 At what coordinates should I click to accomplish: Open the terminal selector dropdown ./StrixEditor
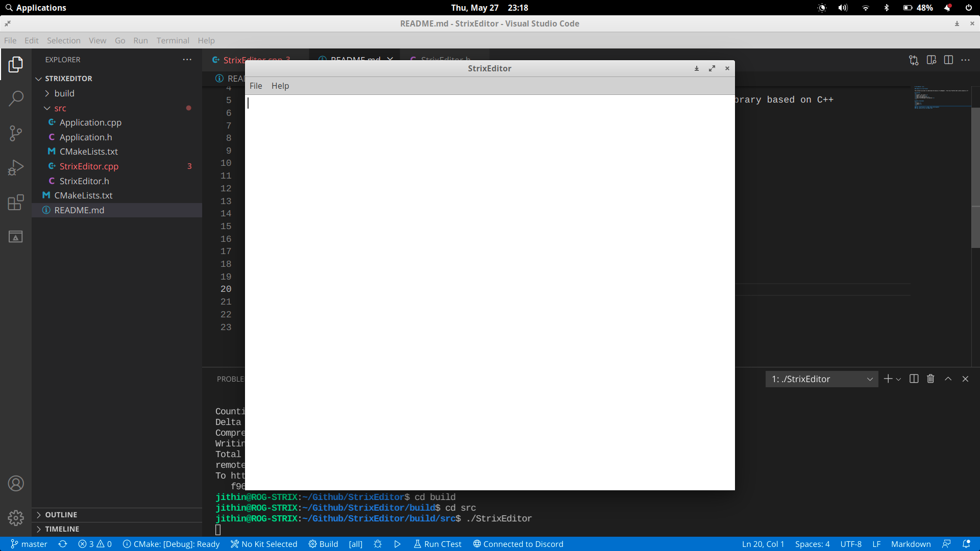[822, 379]
